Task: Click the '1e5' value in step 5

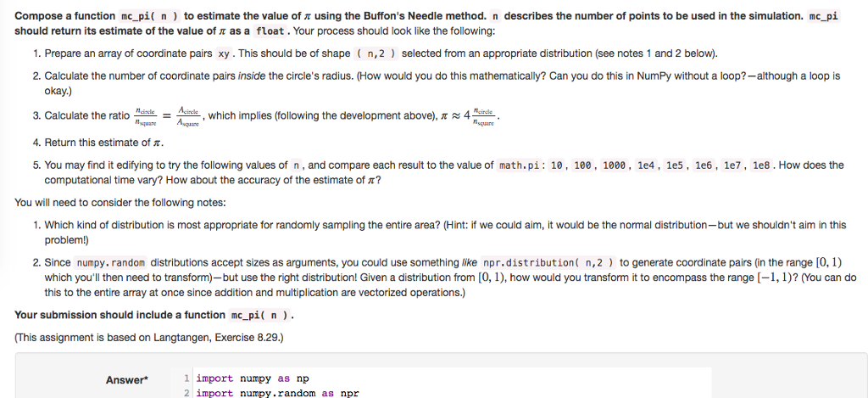Action: (x=675, y=165)
